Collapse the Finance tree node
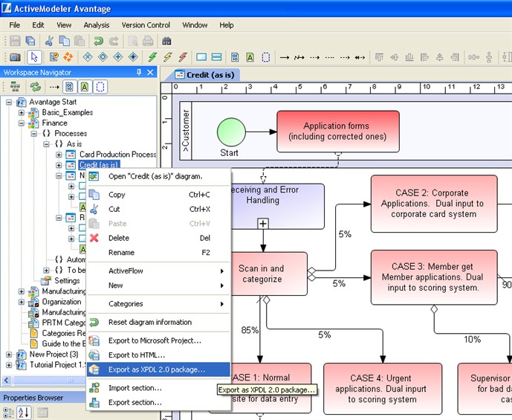512x420 pixels. (22, 123)
